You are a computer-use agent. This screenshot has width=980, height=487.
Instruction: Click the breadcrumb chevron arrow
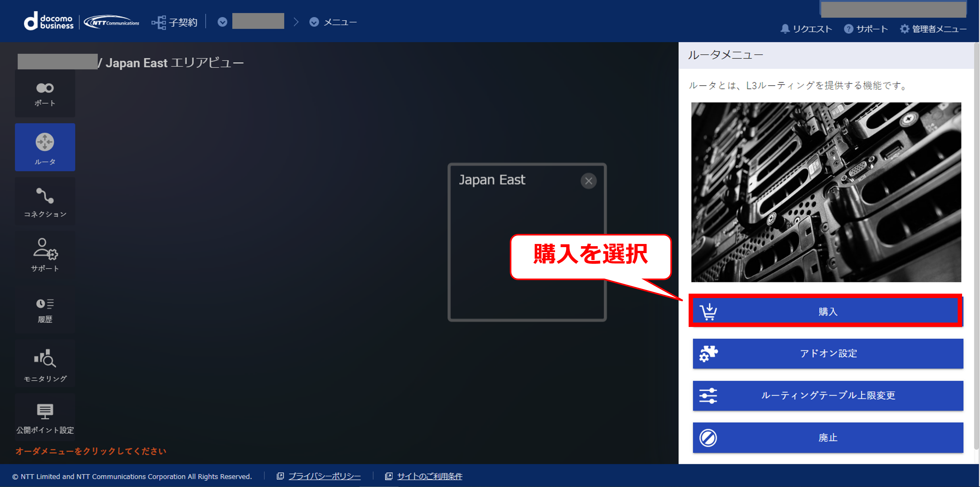[296, 22]
